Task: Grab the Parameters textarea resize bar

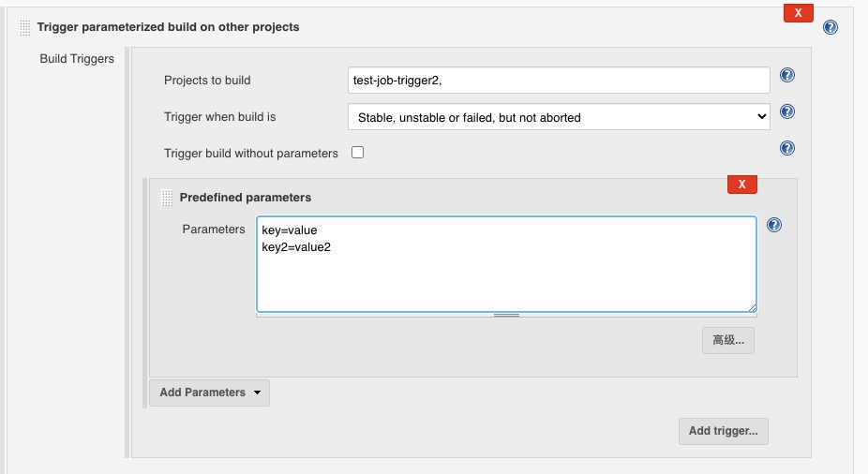Action: click(506, 316)
